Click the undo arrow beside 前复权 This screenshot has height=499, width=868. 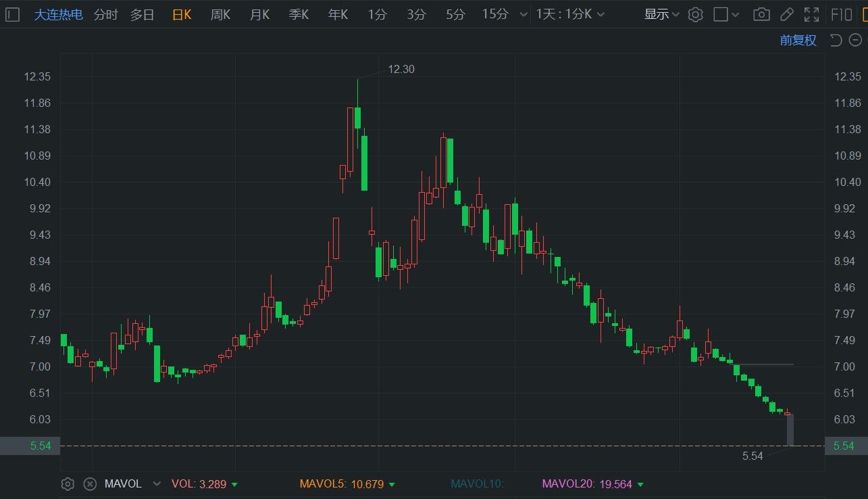click(836, 41)
